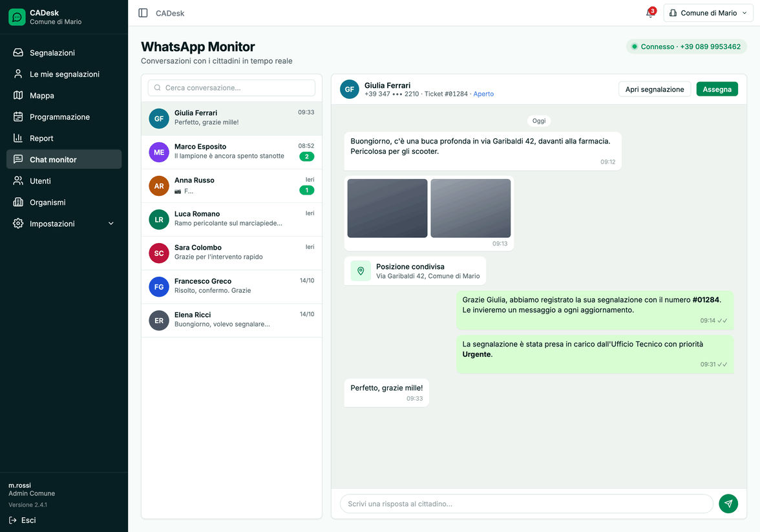The height and width of the screenshot is (532, 760).
Task: Open second photo thumbnail in chat
Action: pyautogui.click(x=470, y=208)
